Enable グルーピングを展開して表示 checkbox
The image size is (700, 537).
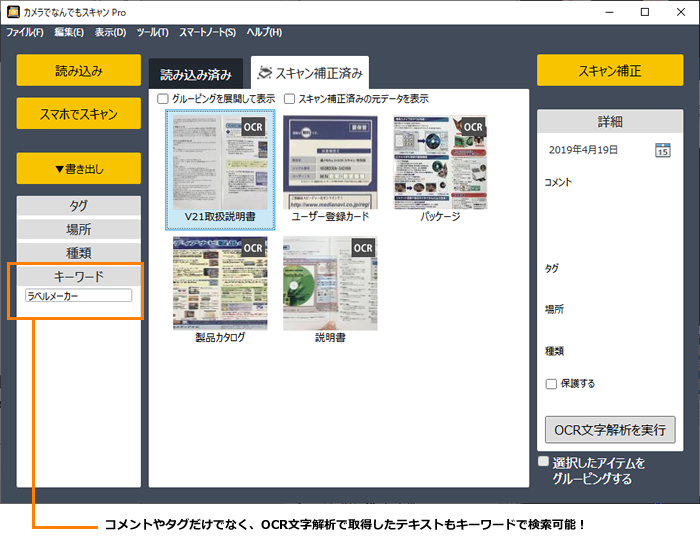163,99
